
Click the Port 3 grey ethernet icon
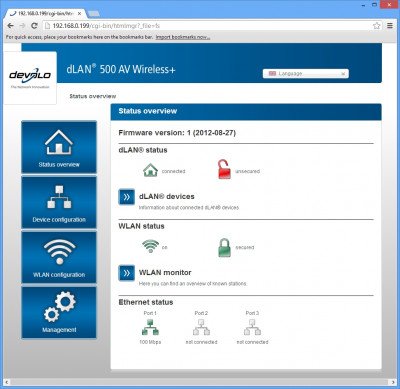pos(252,327)
